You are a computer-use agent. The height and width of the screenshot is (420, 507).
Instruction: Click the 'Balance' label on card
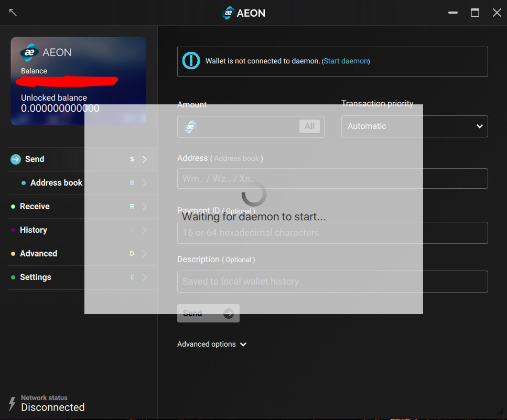pos(34,71)
